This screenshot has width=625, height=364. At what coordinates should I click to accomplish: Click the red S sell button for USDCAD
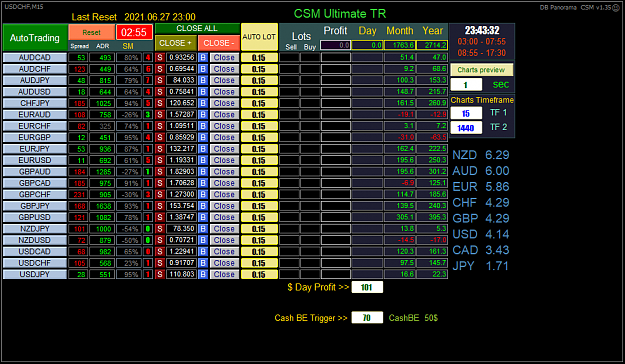[160, 252]
